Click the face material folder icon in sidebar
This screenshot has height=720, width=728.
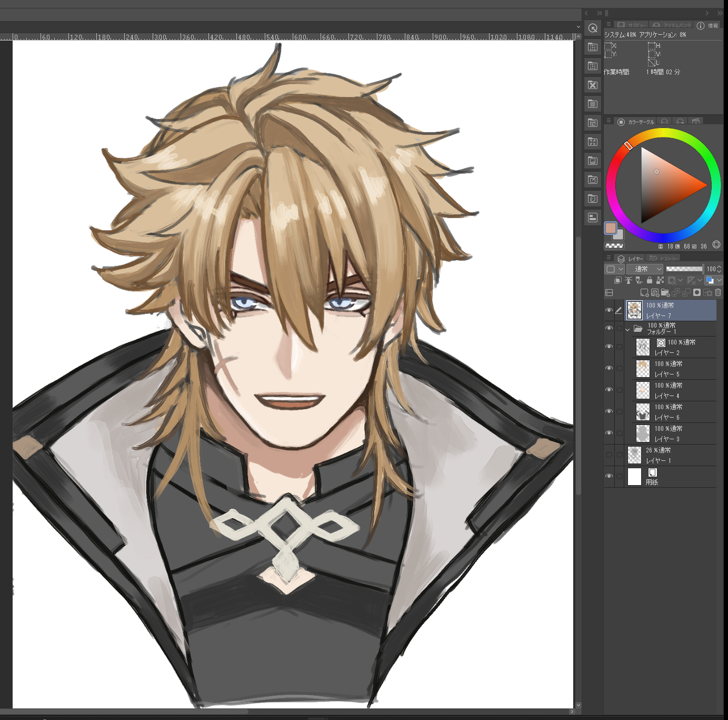coord(593,199)
